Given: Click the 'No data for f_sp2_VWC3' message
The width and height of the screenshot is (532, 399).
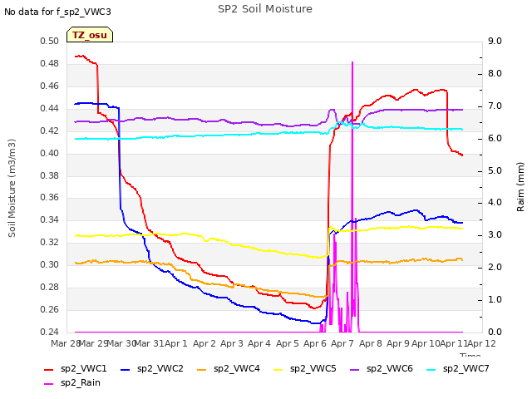Looking at the screenshot, I should click(x=57, y=12).
